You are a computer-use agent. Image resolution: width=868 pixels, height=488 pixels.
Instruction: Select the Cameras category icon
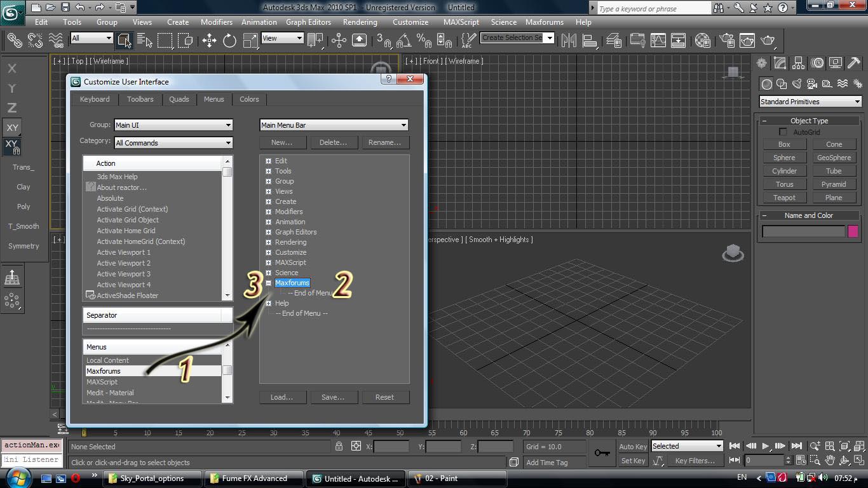[x=812, y=84]
